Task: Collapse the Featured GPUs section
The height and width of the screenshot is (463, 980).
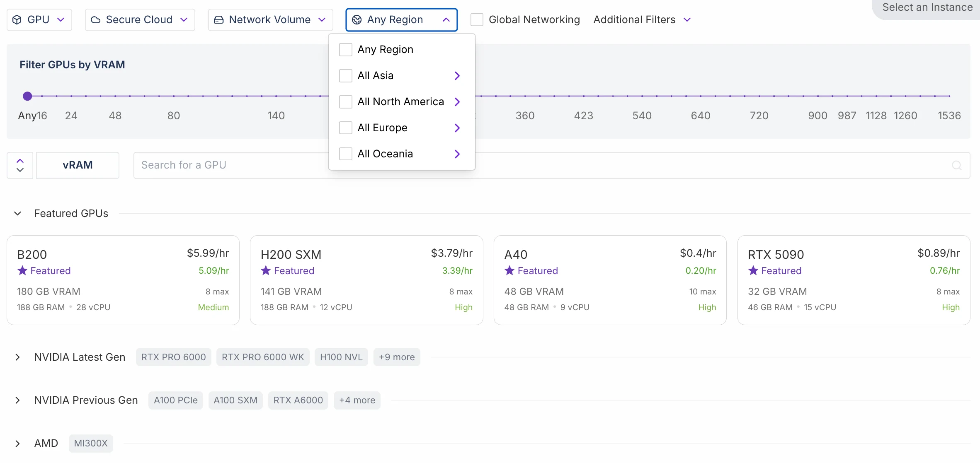Action: [17, 214]
